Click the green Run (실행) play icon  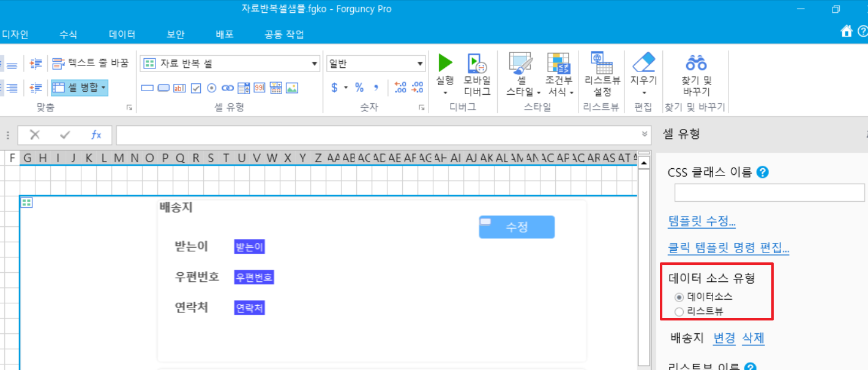(445, 63)
